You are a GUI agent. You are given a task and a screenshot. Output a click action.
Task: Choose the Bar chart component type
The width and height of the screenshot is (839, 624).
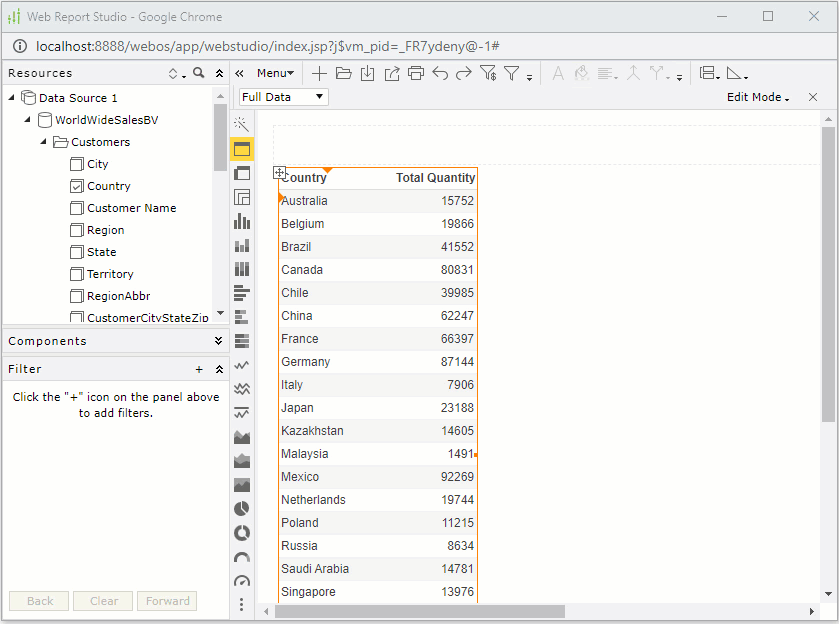pyautogui.click(x=241, y=221)
